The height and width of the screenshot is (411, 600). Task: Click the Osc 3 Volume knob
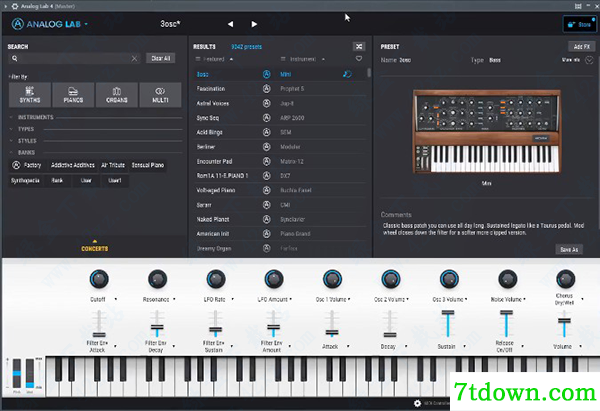449,279
